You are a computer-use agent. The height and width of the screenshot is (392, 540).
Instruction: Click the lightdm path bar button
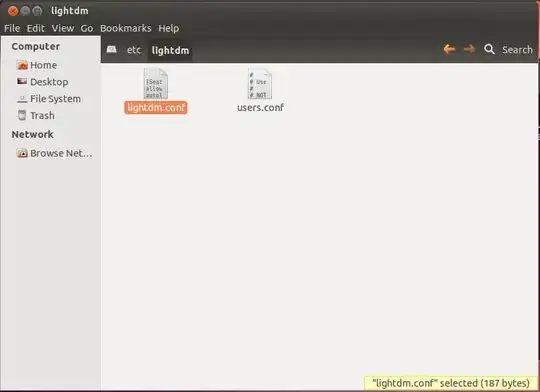[x=170, y=51]
